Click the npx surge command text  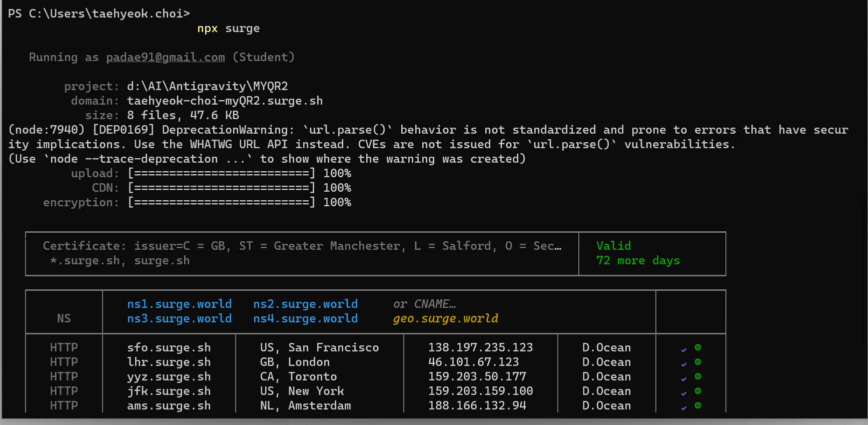(x=228, y=29)
